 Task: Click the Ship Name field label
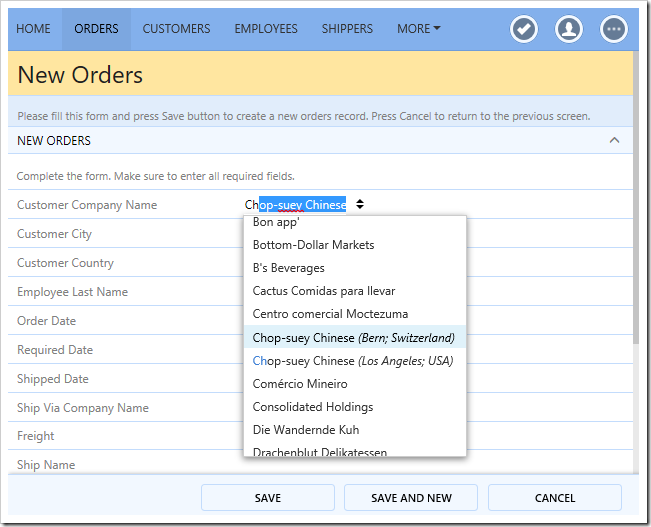(46, 465)
